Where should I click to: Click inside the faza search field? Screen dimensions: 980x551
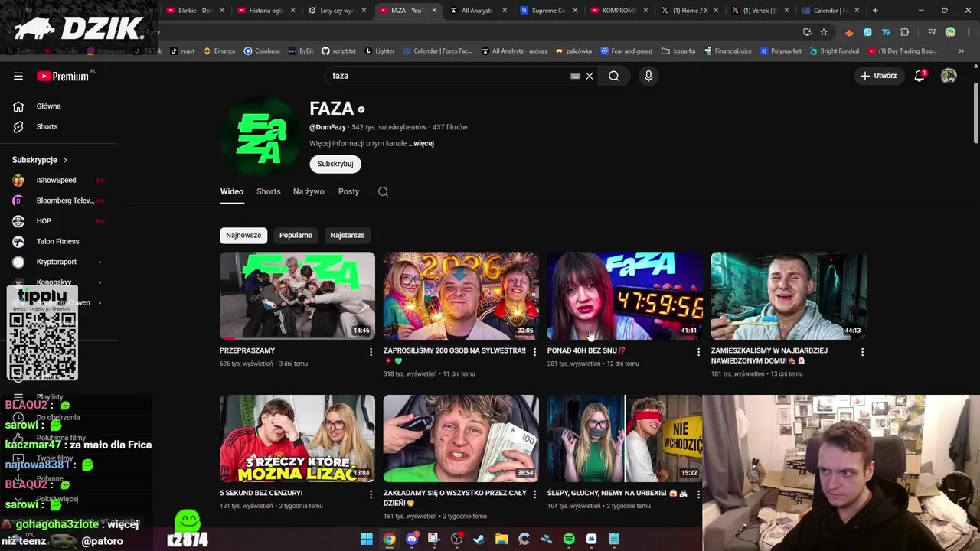[448, 76]
